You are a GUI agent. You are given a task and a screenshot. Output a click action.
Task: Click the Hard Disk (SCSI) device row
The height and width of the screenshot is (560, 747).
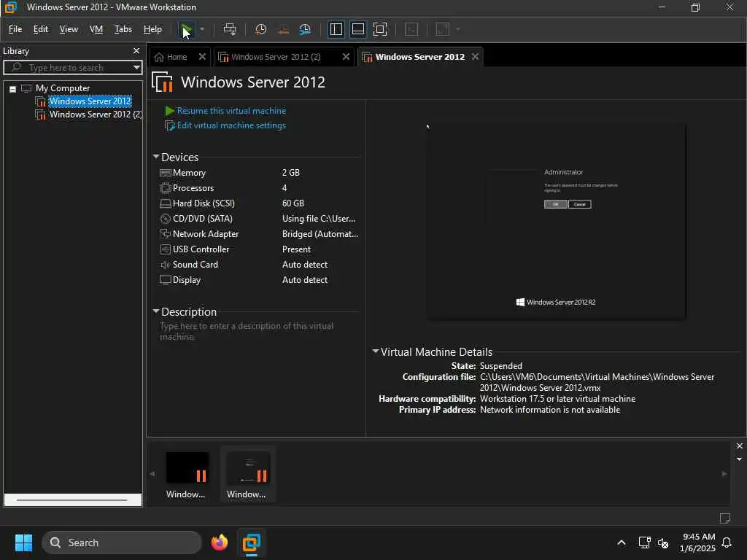tap(259, 203)
